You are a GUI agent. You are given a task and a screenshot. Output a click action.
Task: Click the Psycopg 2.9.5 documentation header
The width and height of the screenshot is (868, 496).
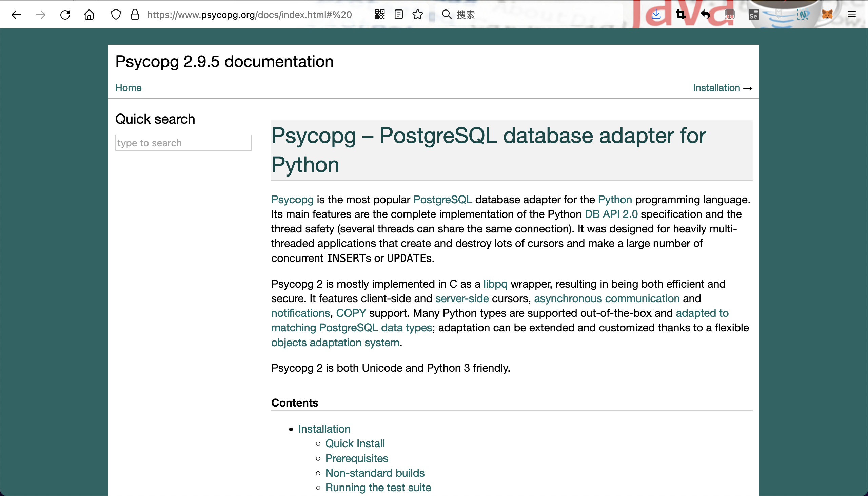pyautogui.click(x=224, y=62)
